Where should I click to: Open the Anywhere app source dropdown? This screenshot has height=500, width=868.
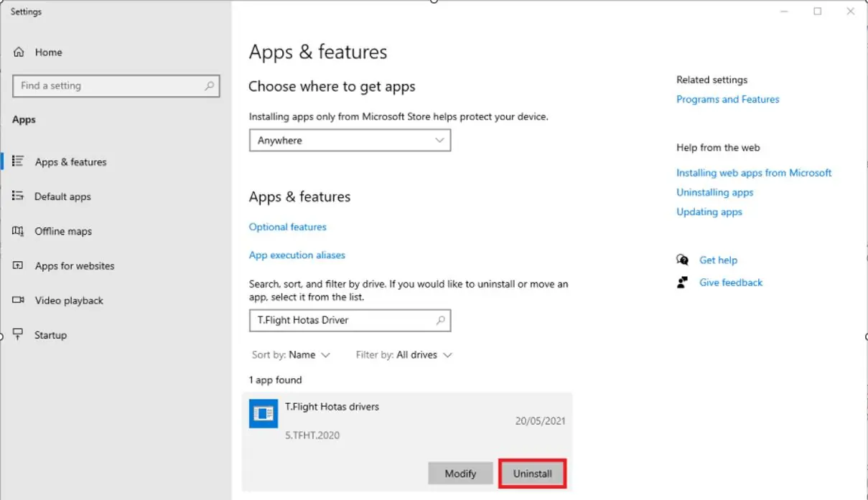click(x=350, y=141)
